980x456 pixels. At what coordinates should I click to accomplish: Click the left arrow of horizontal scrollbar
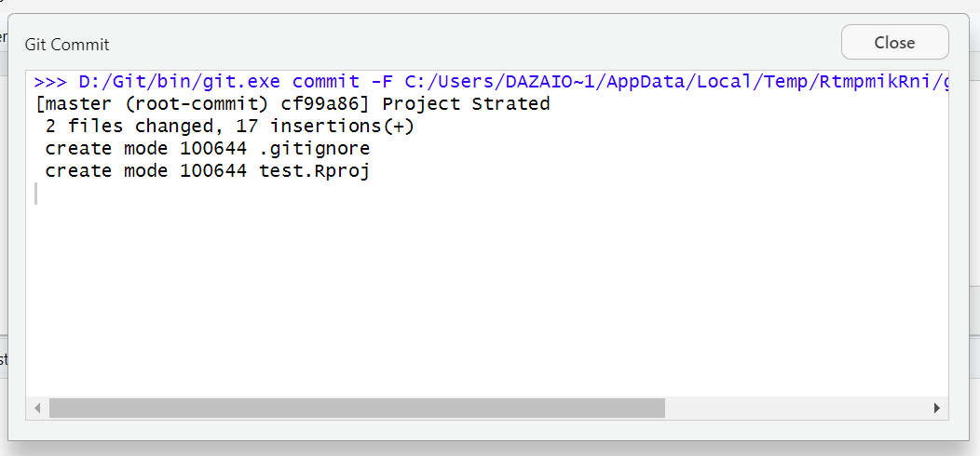pyautogui.click(x=37, y=409)
